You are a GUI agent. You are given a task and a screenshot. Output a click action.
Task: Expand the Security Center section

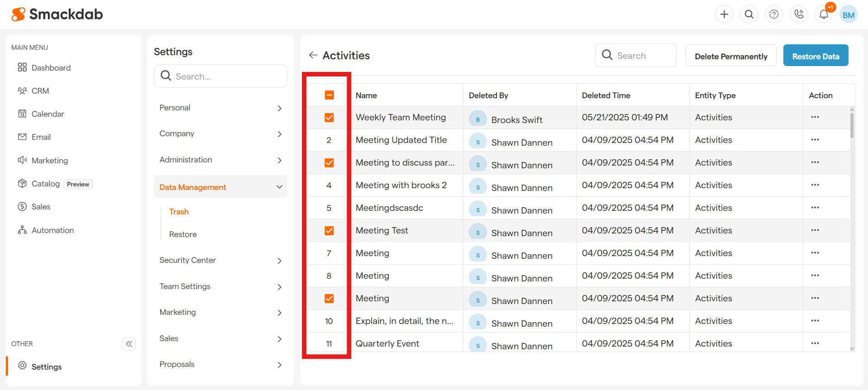pyautogui.click(x=220, y=261)
